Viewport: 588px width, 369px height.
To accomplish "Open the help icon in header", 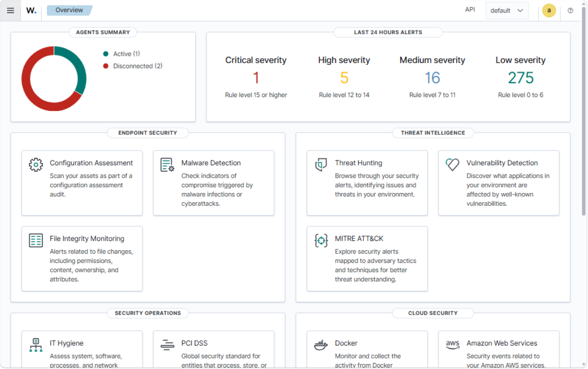I will pos(570,10).
